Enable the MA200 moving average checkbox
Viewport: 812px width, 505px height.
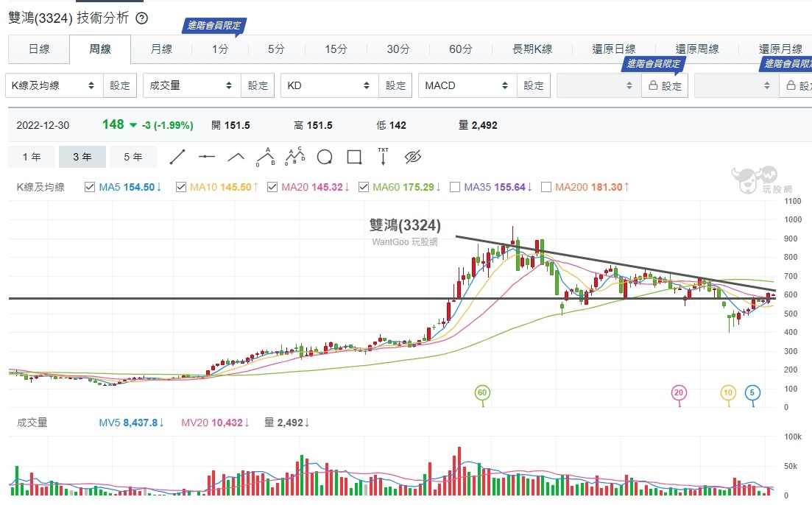tap(546, 187)
